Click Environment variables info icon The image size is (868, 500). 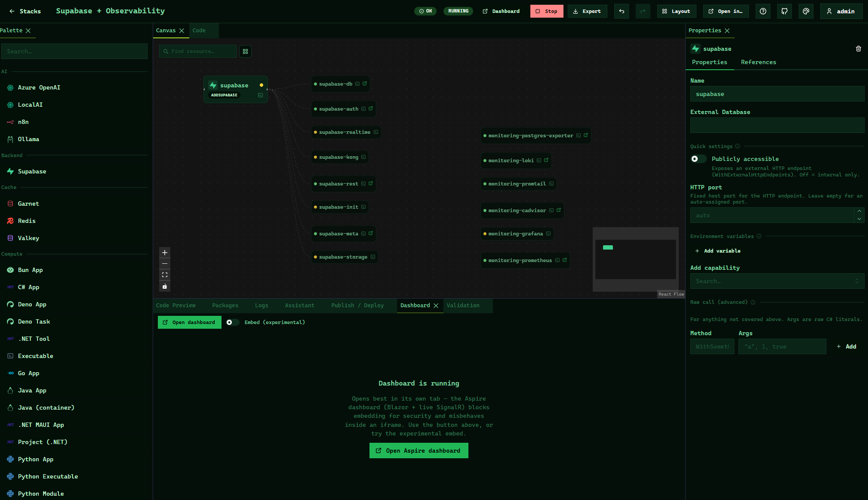(x=759, y=236)
